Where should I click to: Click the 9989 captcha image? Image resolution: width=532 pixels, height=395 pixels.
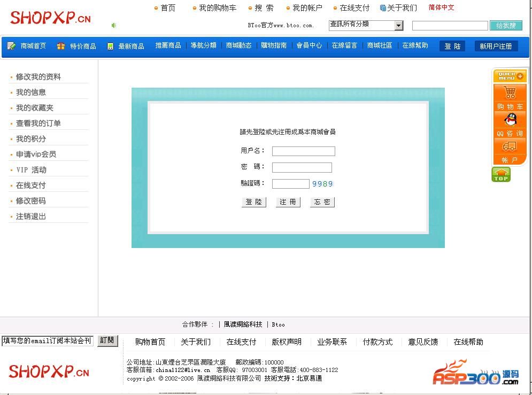322,184
